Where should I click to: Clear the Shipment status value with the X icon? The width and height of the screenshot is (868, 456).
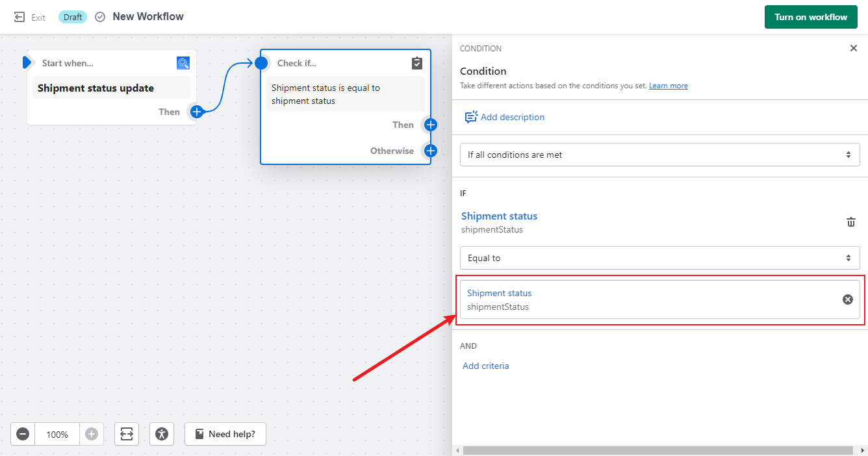[848, 299]
